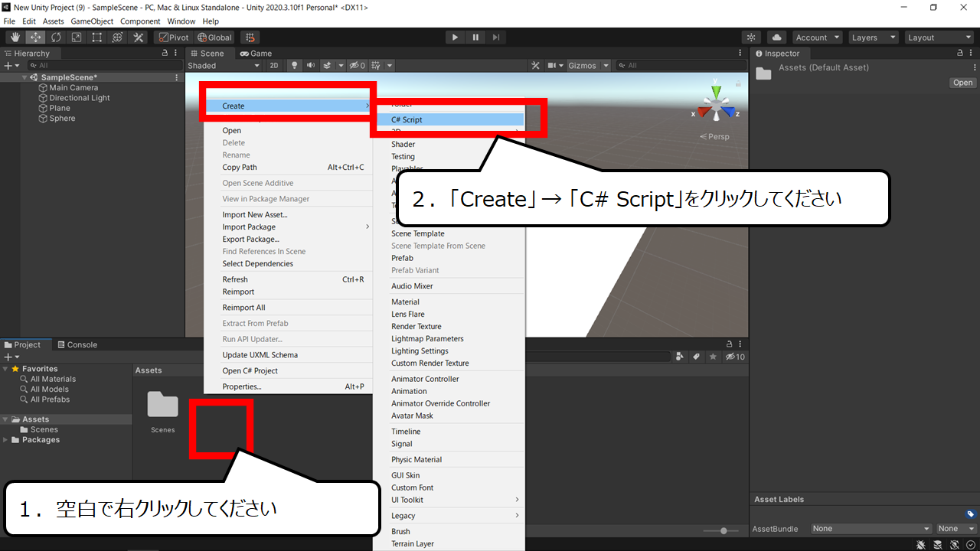
Task: Click the checkmark activity status icon
Action: point(971,544)
